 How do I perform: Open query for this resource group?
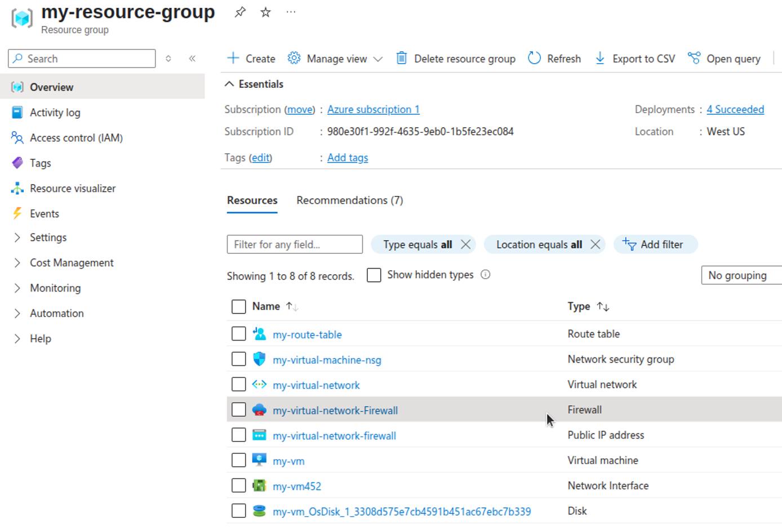coord(725,58)
